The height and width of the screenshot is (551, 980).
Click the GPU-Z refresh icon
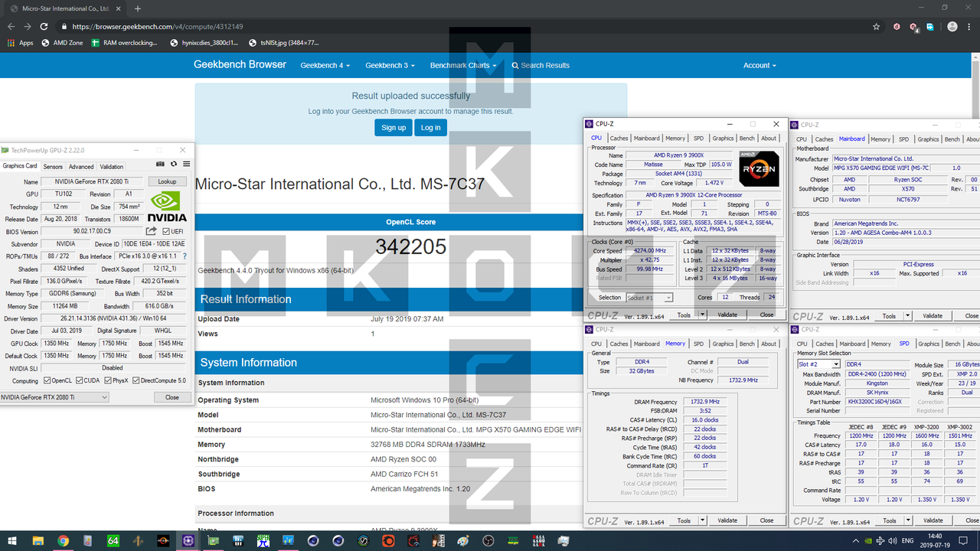click(174, 164)
